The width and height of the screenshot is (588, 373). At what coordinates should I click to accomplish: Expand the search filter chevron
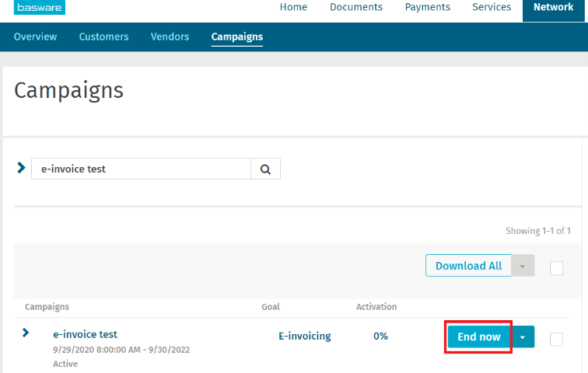tap(21, 168)
